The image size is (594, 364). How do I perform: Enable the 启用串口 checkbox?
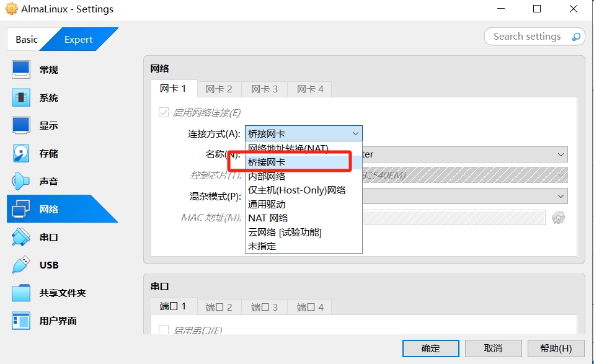[x=164, y=330]
